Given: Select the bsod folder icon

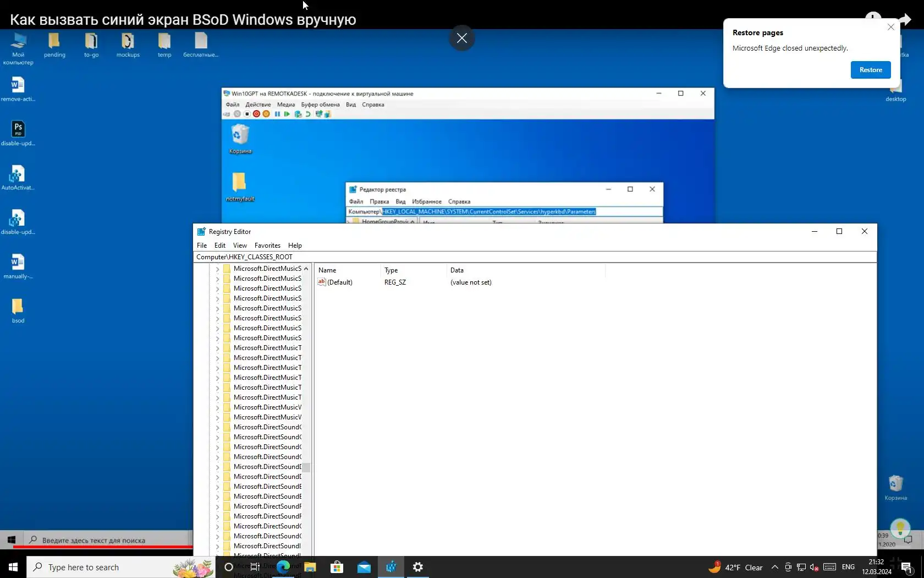Looking at the screenshot, I should coord(18,310).
